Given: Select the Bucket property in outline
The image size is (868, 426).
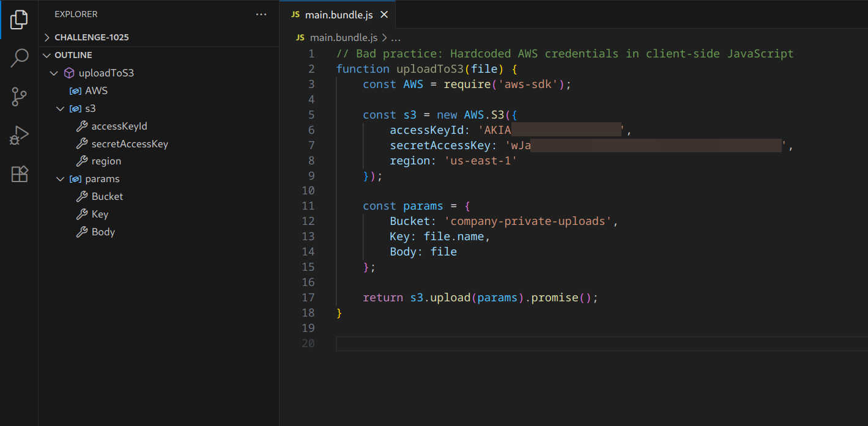Looking at the screenshot, I should 107,197.
